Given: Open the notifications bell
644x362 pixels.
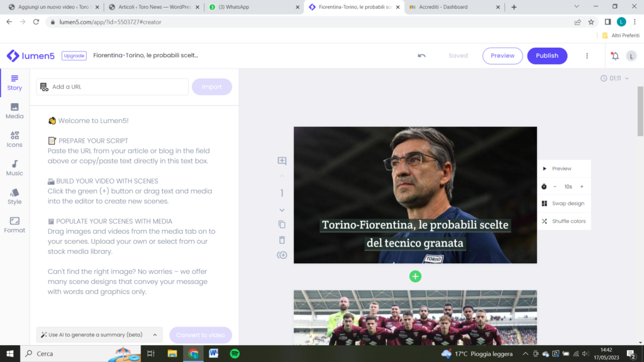Looking at the screenshot, I should point(614,55).
